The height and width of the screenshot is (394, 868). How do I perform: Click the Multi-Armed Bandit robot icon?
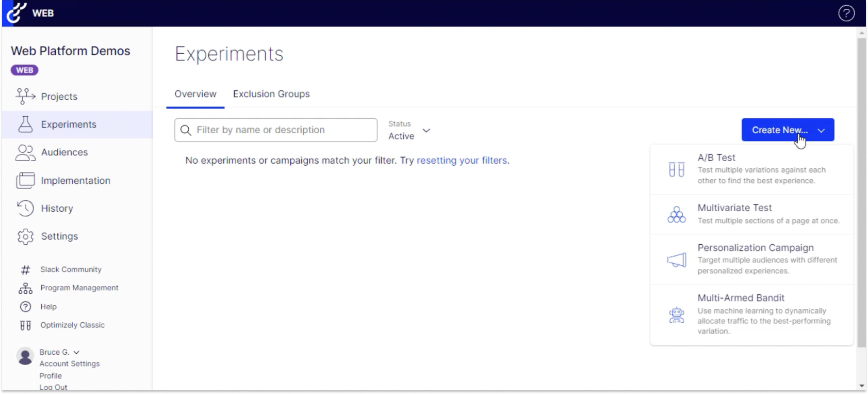coord(676,315)
